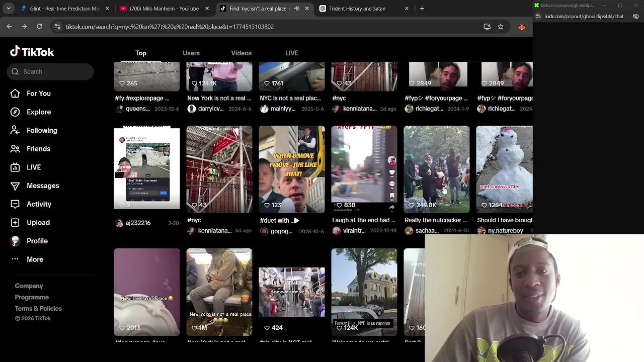Open the TikTok logo home link

[32, 52]
